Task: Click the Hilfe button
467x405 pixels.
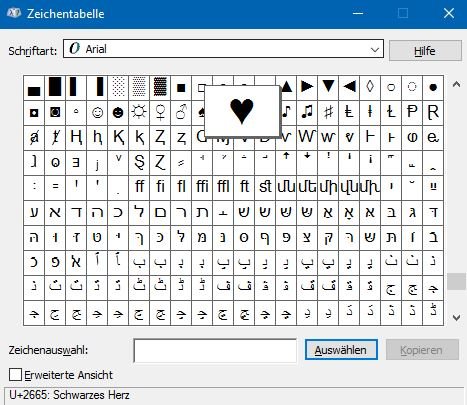Action: pos(425,51)
